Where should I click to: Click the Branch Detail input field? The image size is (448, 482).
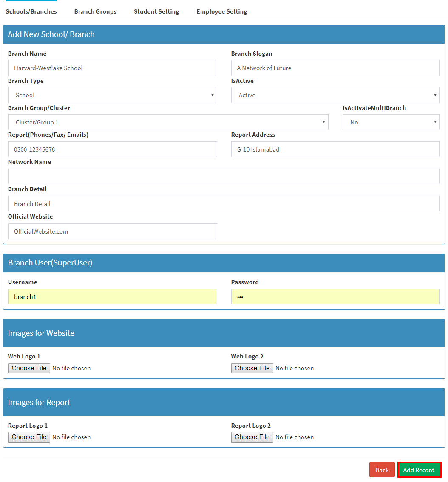224,204
